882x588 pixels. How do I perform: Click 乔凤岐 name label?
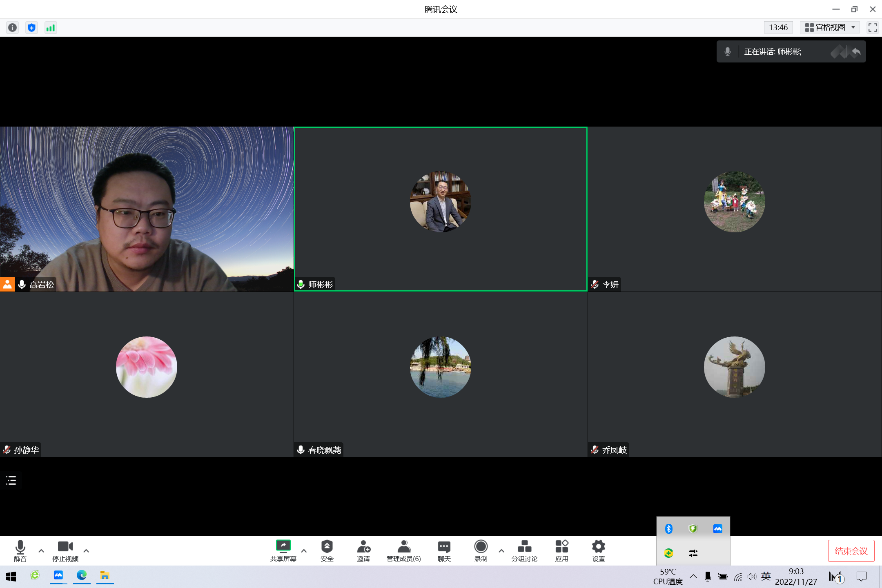tap(614, 450)
